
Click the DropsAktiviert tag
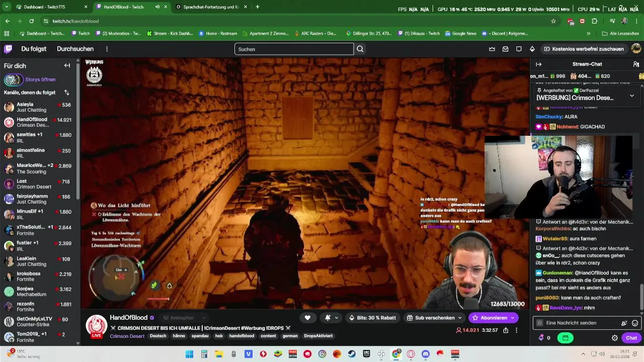tap(318, 336)
